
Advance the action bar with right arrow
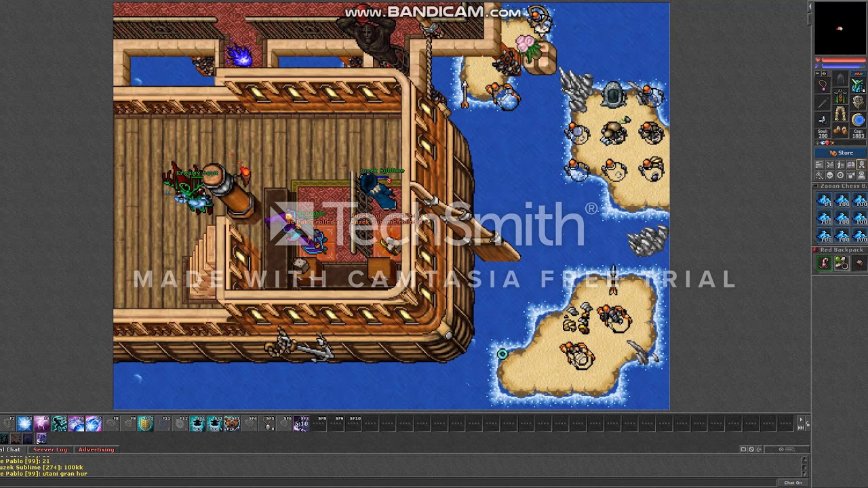801,420
